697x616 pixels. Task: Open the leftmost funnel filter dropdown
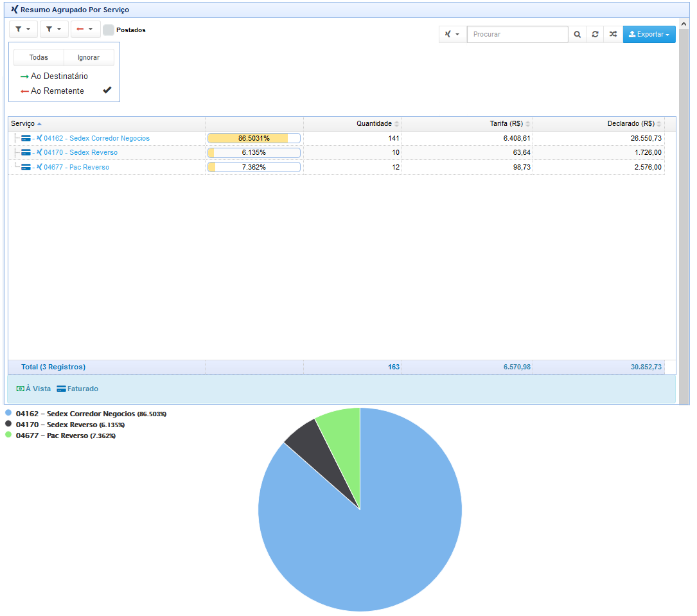point(23,30)
